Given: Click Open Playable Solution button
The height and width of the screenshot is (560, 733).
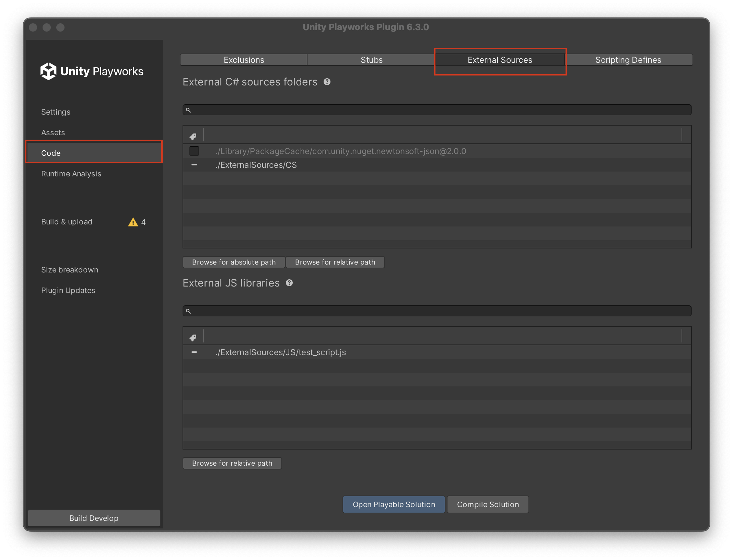Looking at the screenshot, I should pos(394,504).
